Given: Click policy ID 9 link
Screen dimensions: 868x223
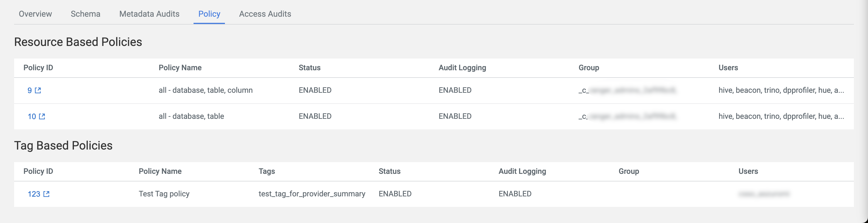Looking at the screenshot, I should (30, 90).
